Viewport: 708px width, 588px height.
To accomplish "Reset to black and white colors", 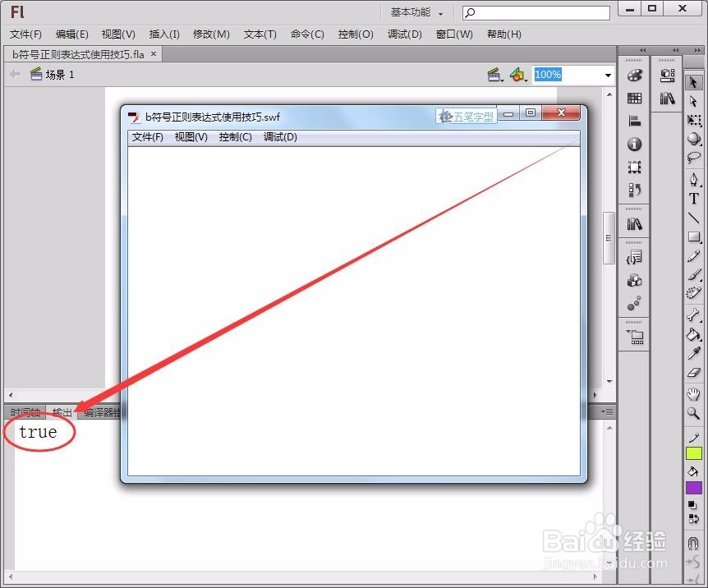I will pos(692,505).
